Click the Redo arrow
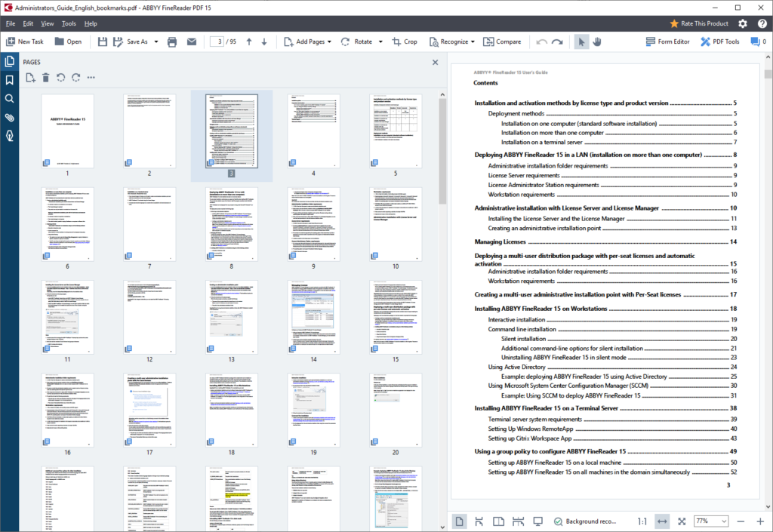Viewport: 773px width, 532px height. click(558, 42)
